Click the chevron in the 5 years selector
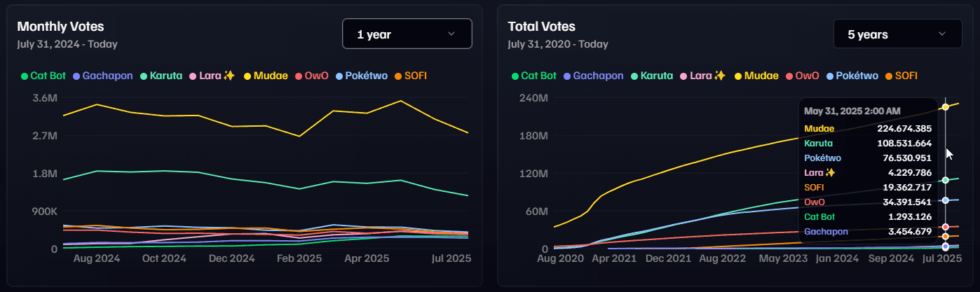 [941, 34]
